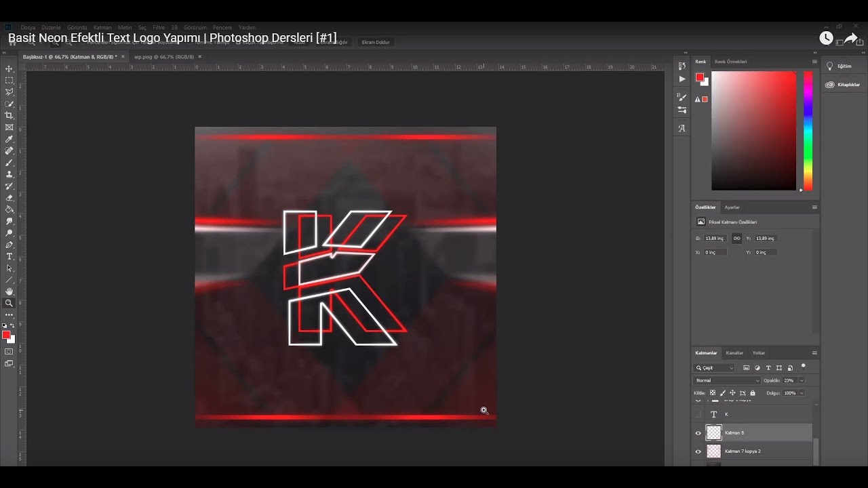Show the hidden K text layer

698,414
